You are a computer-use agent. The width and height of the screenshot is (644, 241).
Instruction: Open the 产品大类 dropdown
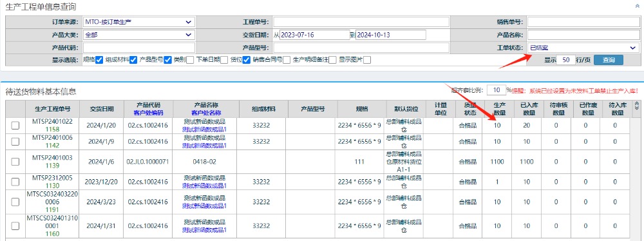coord(138,35)
